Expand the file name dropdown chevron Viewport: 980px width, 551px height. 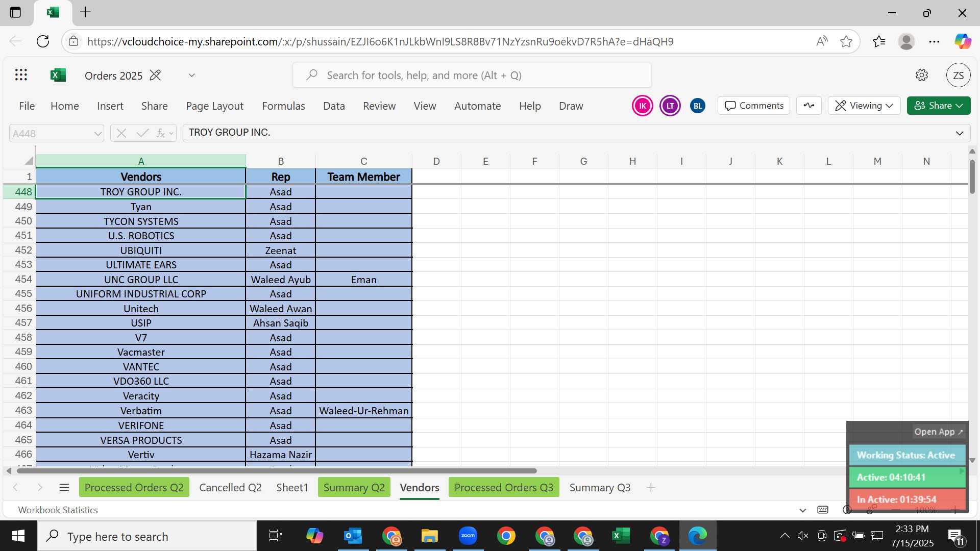(x=192, y=75)
